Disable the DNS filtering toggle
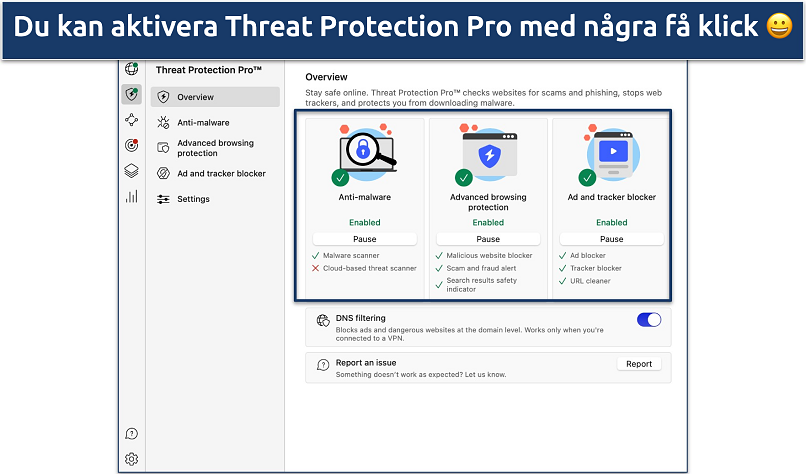The height and width of the screenshot is (474, 806). click(649, 320)
